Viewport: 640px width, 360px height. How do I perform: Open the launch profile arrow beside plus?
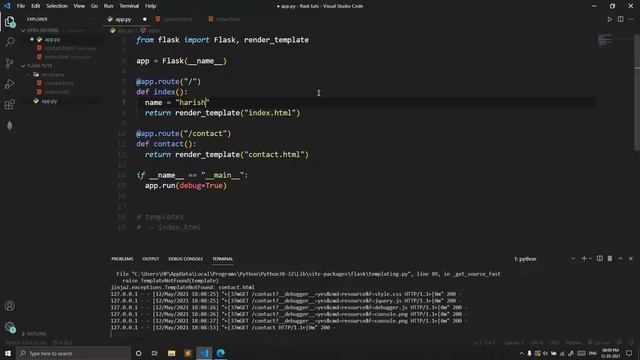pyautogui.click(x=590, y=259)
